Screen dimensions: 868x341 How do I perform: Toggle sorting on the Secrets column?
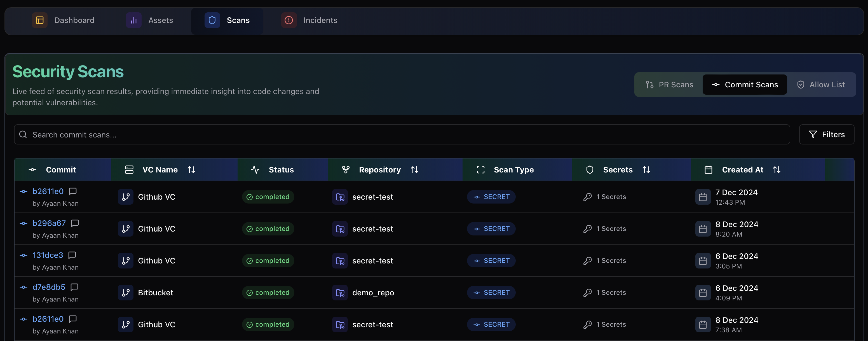(x=646, y=170)
